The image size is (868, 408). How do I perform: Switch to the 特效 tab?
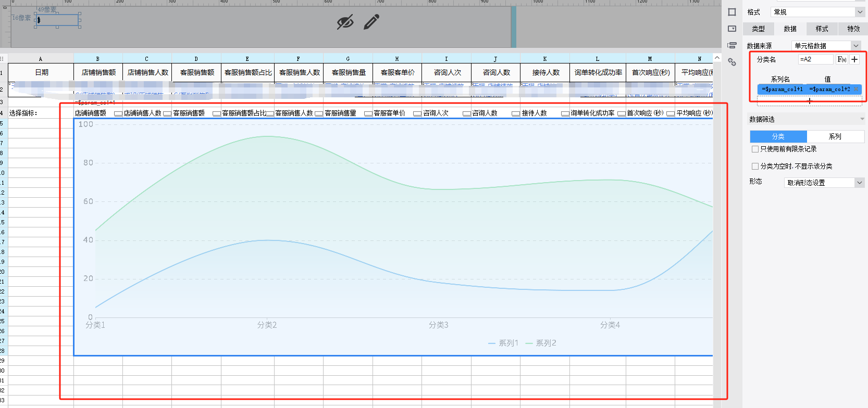[x=853, y=29]
